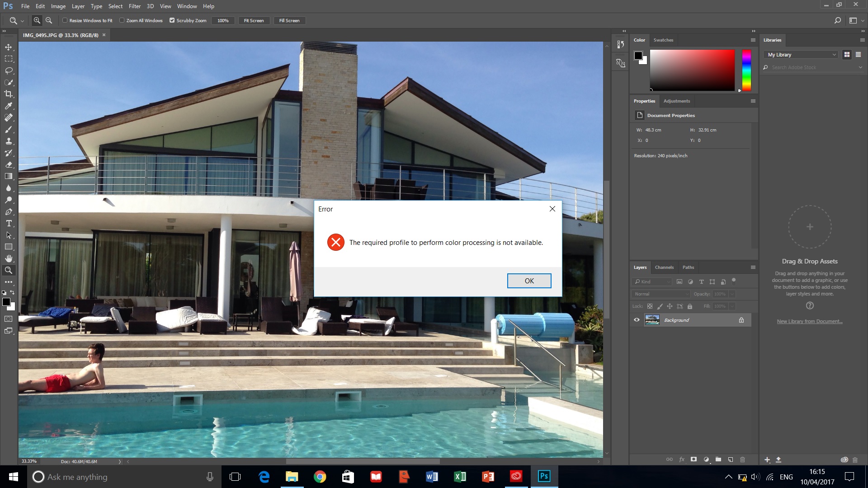
Task: Open the Paths tab in layers panel
Action: 688,267
